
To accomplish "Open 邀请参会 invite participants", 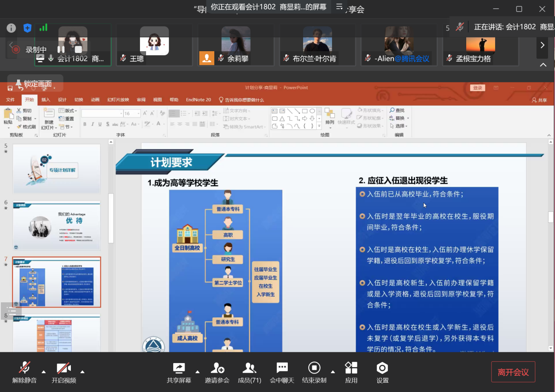I will (217, 372).
